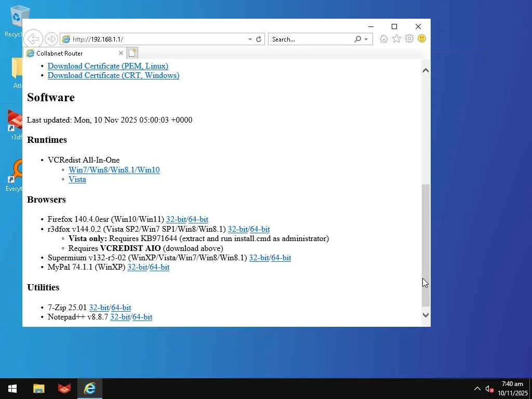The image size is (532, 399).
Task: Download MyPal 74.1.1 32-bit
Action: (137, 267)
